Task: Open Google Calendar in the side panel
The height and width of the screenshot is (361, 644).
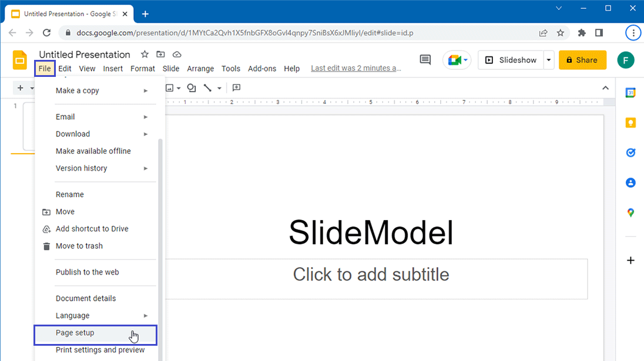Action: pos(630,92)
